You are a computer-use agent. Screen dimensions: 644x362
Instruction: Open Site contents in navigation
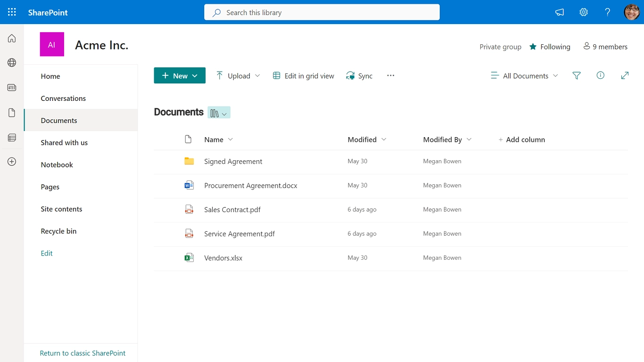(61, 209)
